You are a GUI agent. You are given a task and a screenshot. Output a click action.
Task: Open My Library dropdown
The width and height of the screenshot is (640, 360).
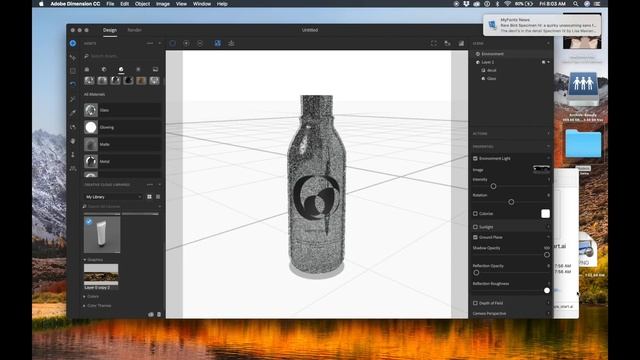(113, 197)
